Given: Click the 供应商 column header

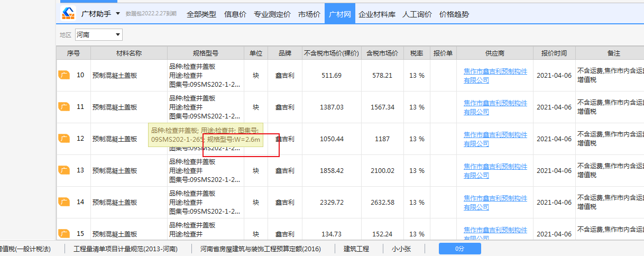Looking at the screenshot, I should (x=495, y=53).
